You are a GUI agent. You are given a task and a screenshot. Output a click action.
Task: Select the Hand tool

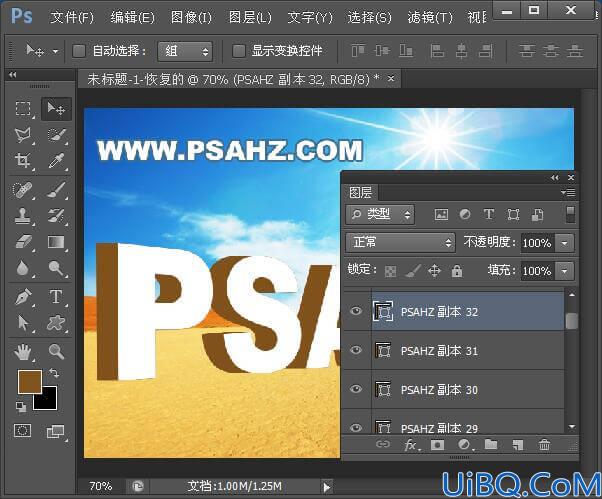click(x=23, y=352)
